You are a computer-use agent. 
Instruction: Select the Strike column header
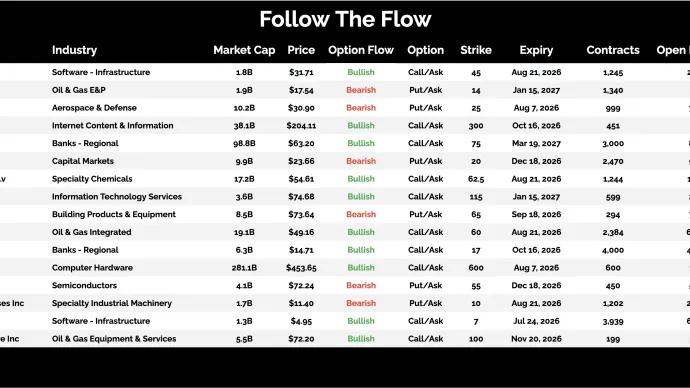pos(476,50)
